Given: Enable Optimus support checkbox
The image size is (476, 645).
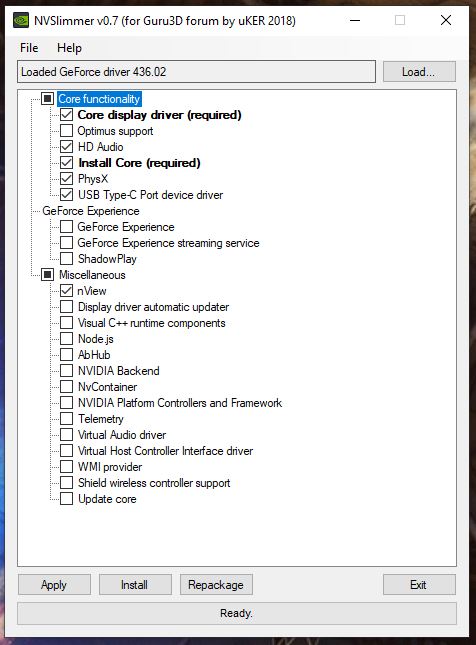Looking at the screenshot, I should coord(66,131).
